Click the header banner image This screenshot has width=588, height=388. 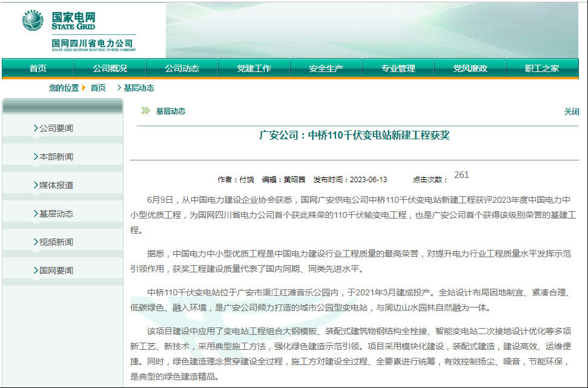coord(372,30)
